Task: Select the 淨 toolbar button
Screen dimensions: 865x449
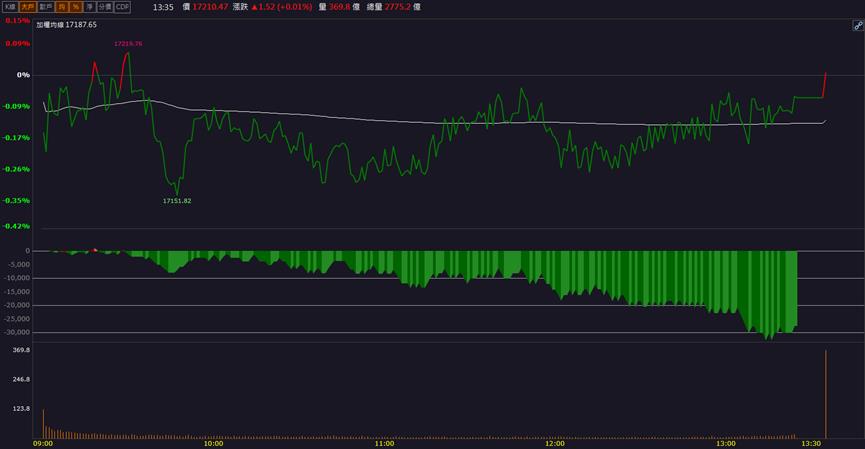Action: [89, 7]
